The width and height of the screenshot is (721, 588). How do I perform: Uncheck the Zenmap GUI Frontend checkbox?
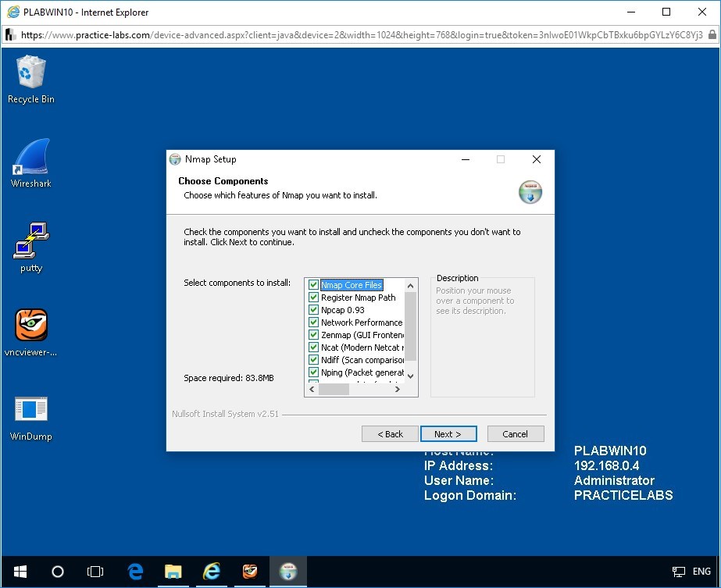[313, 334]
